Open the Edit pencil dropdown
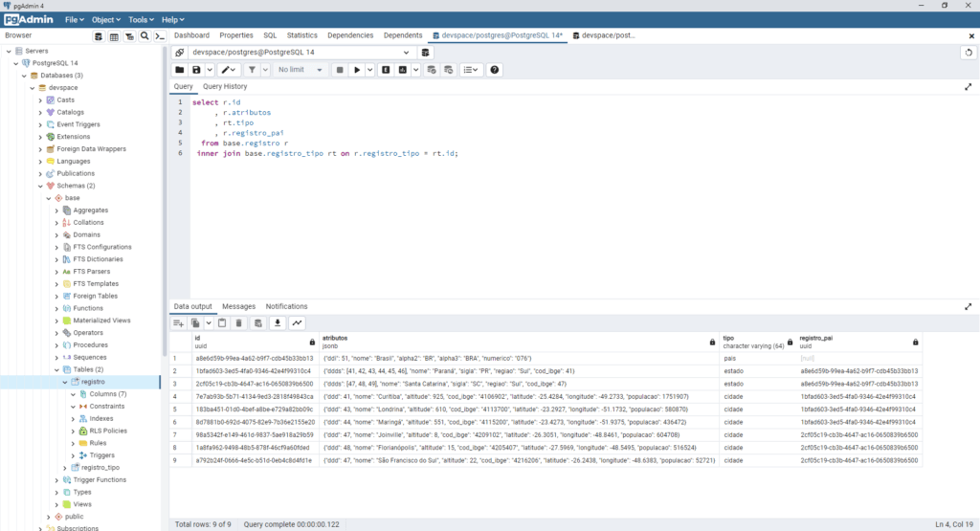The width and height of the screenshot is (980, 531). click(x=228, y=70)
